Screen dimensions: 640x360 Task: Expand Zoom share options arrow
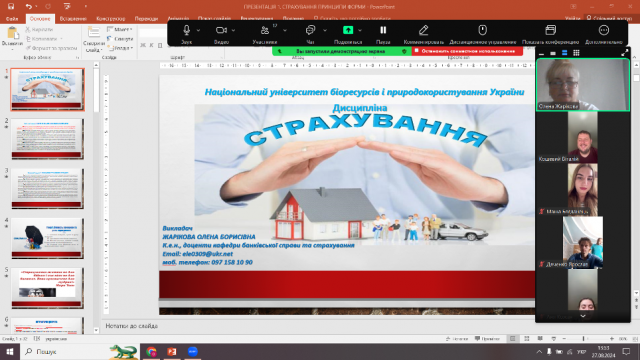[x=360, y=30]
